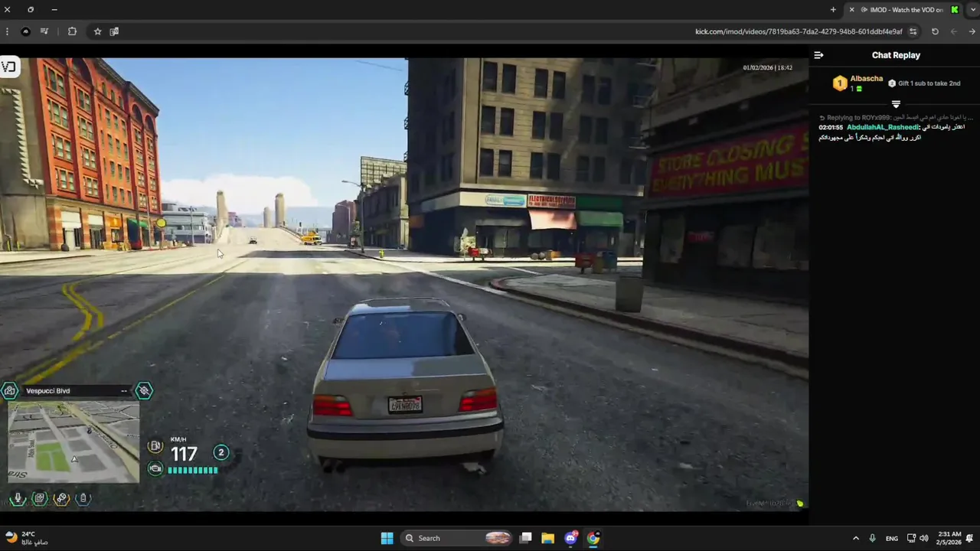980x551 pixels.
Task: Open network and volume quick settings
Action: click(x=917, y=538)
